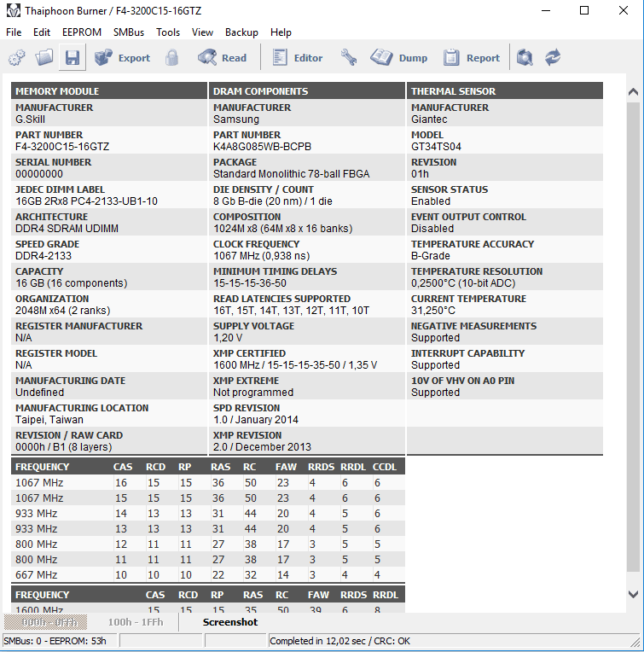Open the Help menu

[281, 32]
